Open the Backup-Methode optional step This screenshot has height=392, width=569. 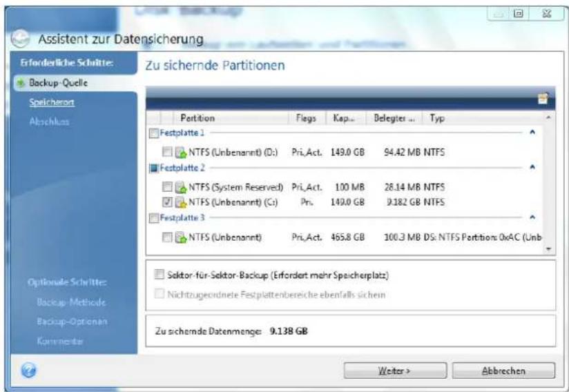[71, 302]
